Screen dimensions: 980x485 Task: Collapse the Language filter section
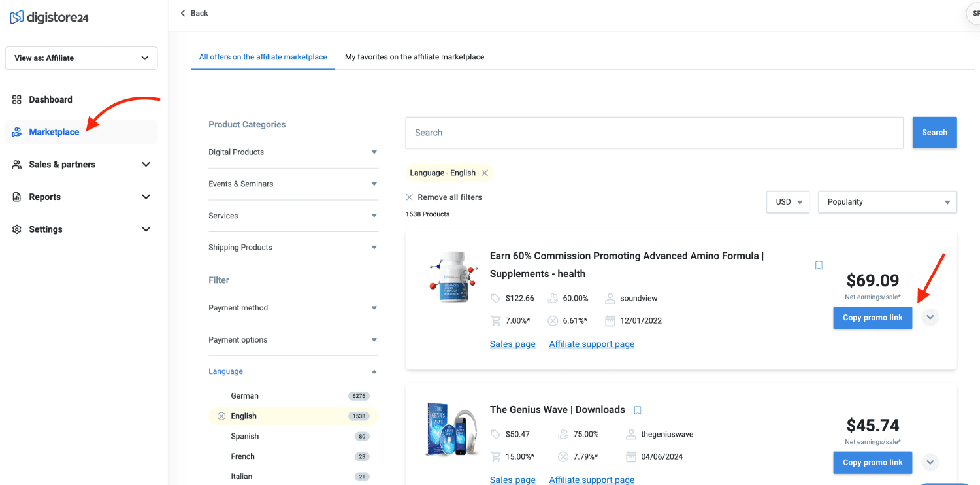293,371
